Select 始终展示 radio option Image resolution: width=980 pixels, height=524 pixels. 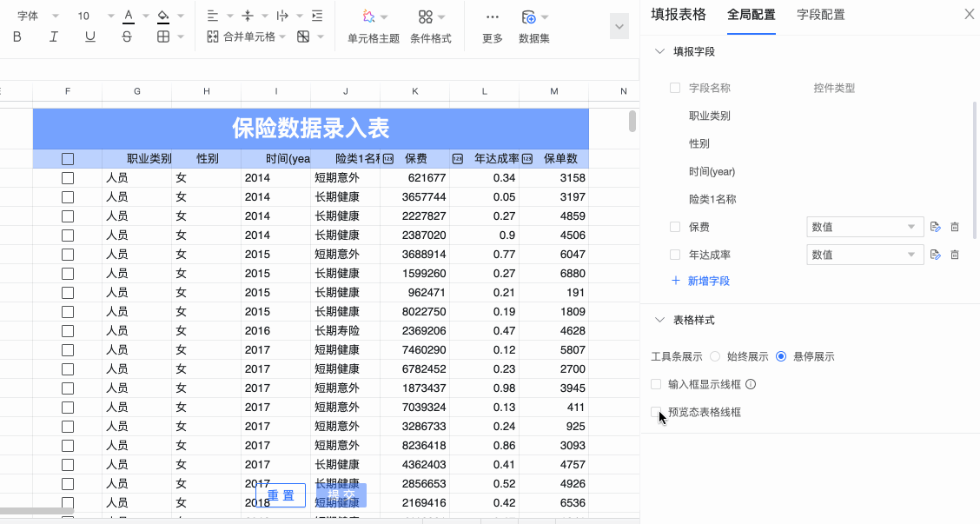714,356
